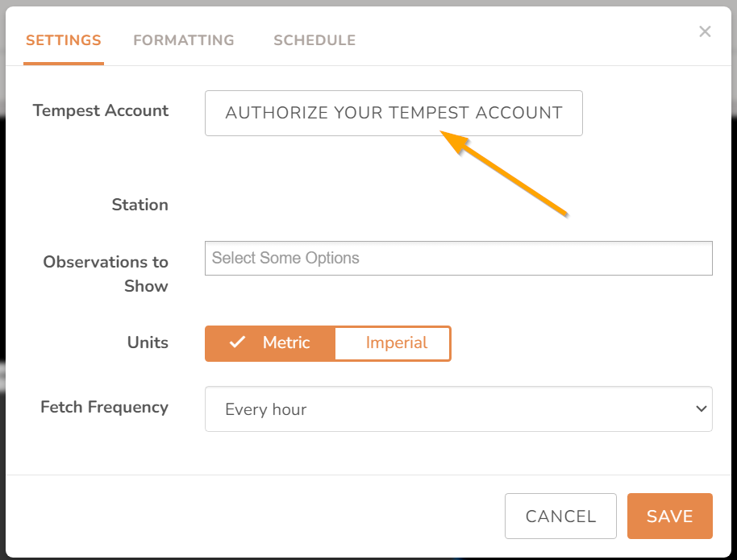Click the Station label

(x=140, y=205)
